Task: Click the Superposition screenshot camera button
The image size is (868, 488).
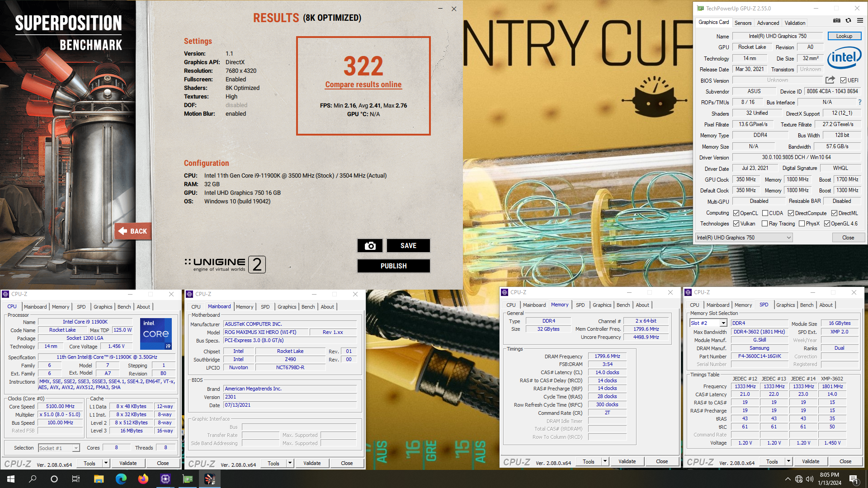Action: pyautogui.click(x=370, y=245)
